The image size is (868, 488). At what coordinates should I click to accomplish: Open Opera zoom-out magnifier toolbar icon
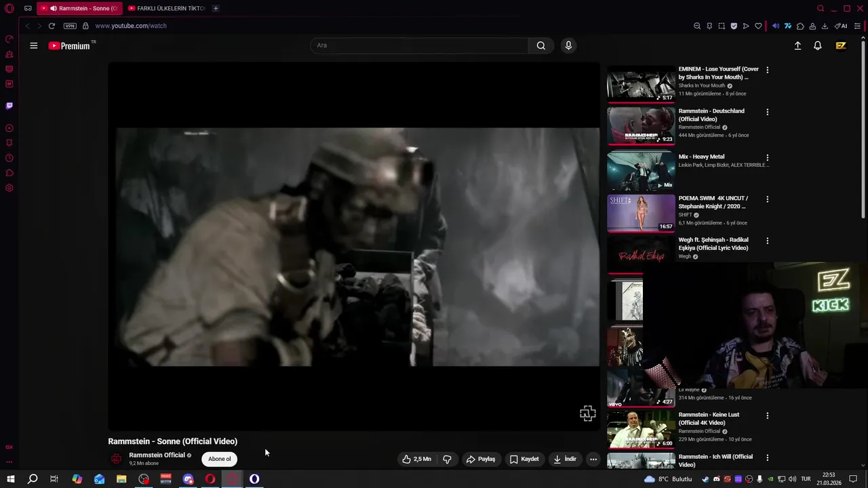697,26
